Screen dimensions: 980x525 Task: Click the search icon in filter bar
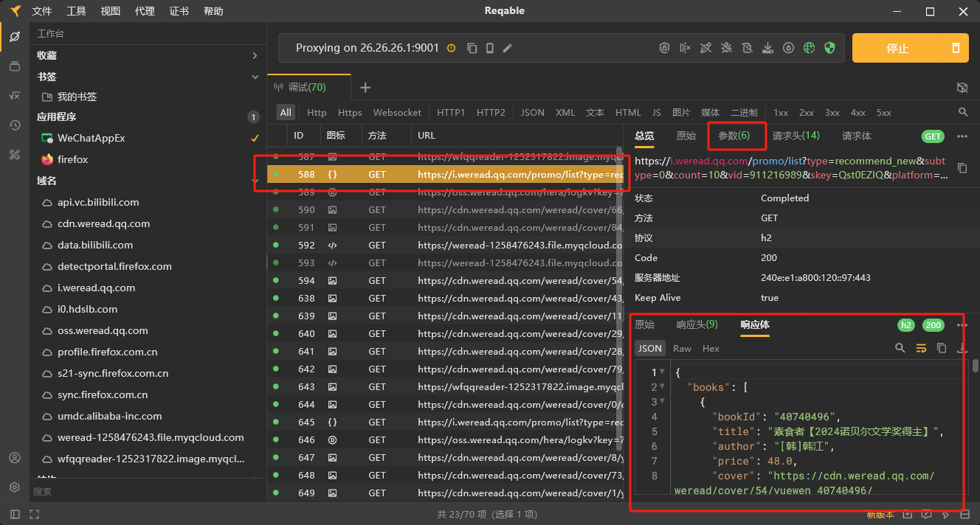pos(963,112)
